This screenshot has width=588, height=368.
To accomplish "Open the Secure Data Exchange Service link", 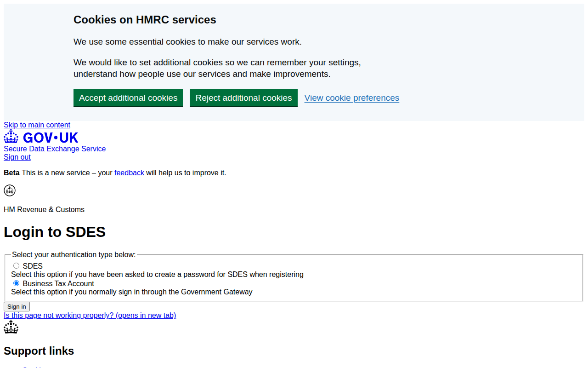I will point(54,149).
